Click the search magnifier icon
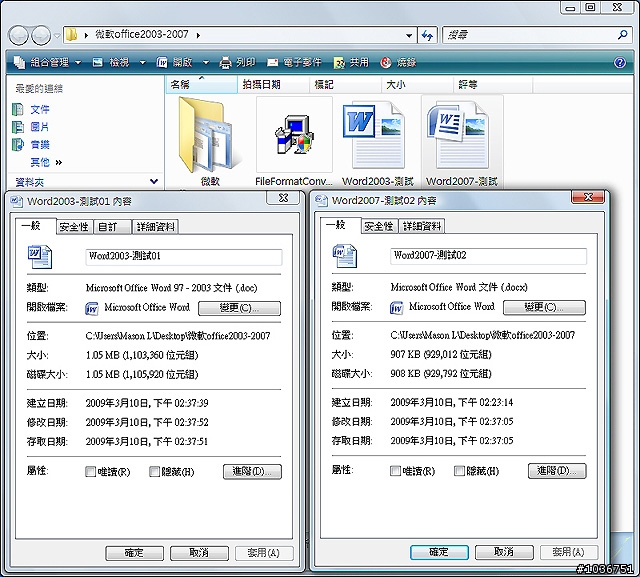The height and width of the screenshot is (577, 640). point(622,35)
